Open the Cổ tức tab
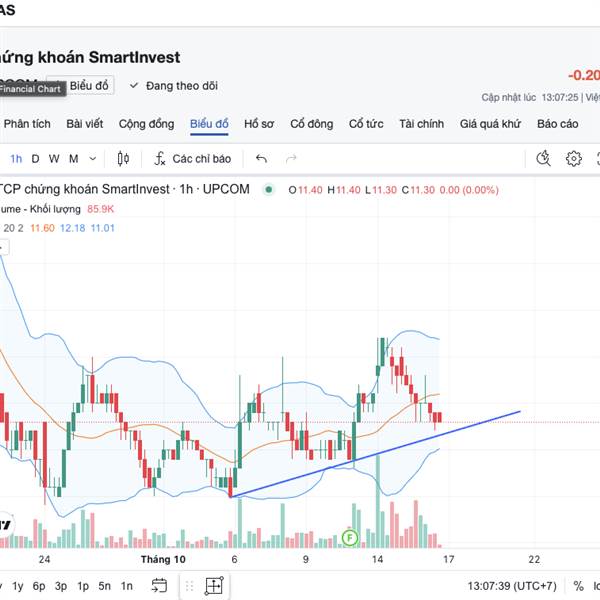Screen dimensions: 600x600 [x=366, y=124]
